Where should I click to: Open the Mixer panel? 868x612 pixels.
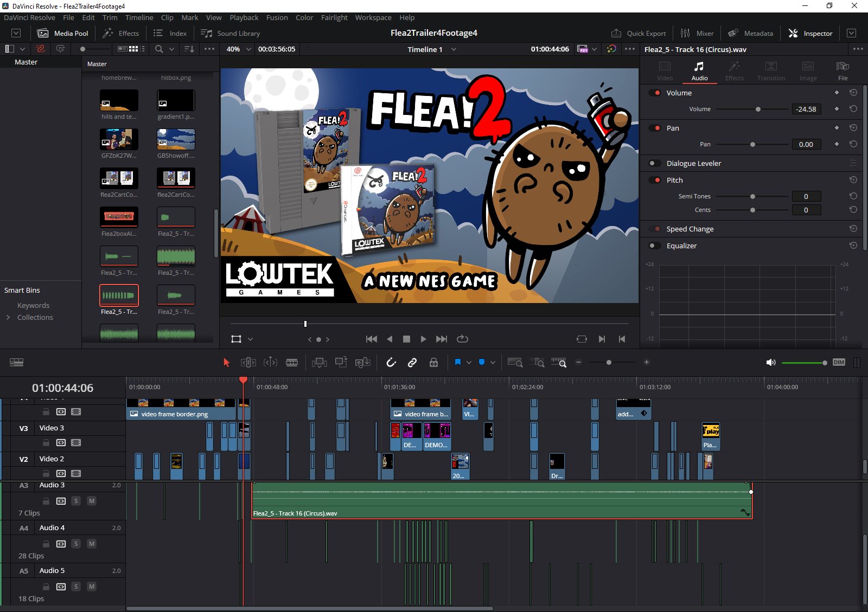click(x=697, y=33)
